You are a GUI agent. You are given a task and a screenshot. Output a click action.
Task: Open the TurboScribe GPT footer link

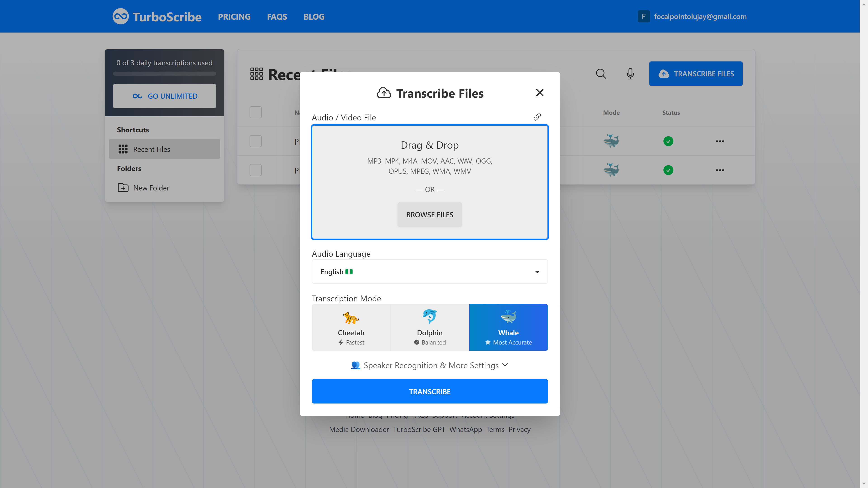tap(419, 429)
